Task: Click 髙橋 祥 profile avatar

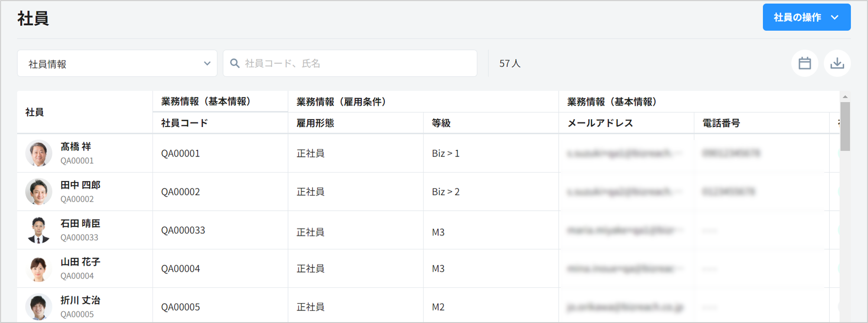Action: click(x=39, y=153)
